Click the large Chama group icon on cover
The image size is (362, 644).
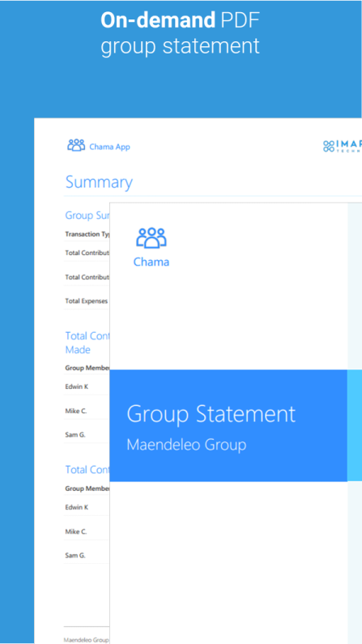(x=151, y=238)
